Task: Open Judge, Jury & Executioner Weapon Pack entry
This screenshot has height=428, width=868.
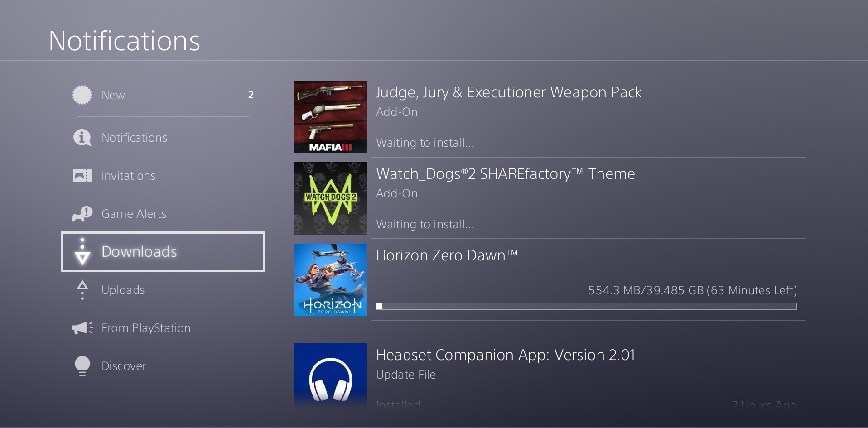Action: coord(550,117)
